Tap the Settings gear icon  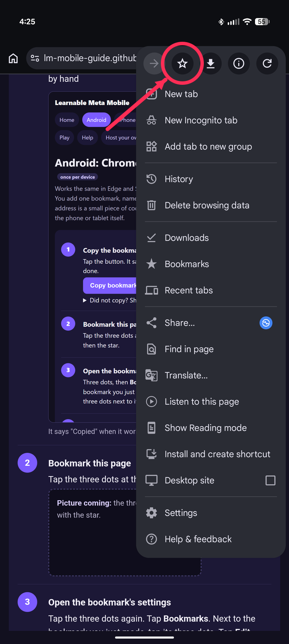click(x=151, y=513)
